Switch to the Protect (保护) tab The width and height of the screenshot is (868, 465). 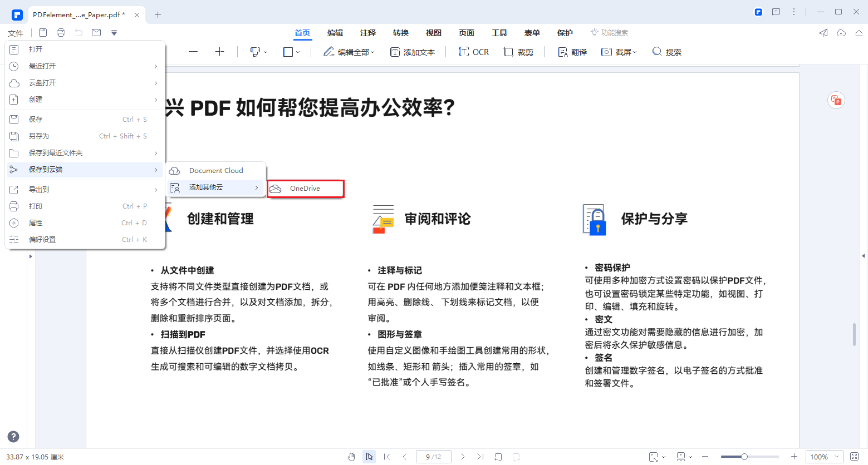[x=565, y=33]
